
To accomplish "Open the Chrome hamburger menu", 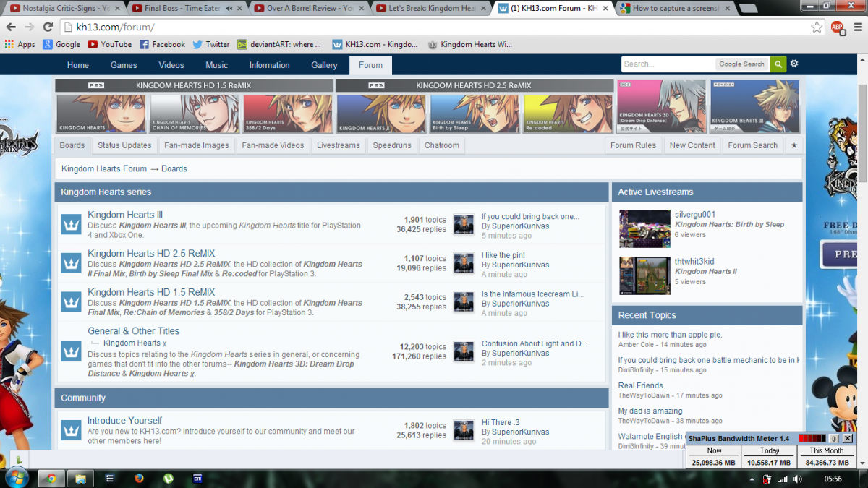I will coord(856,27).
